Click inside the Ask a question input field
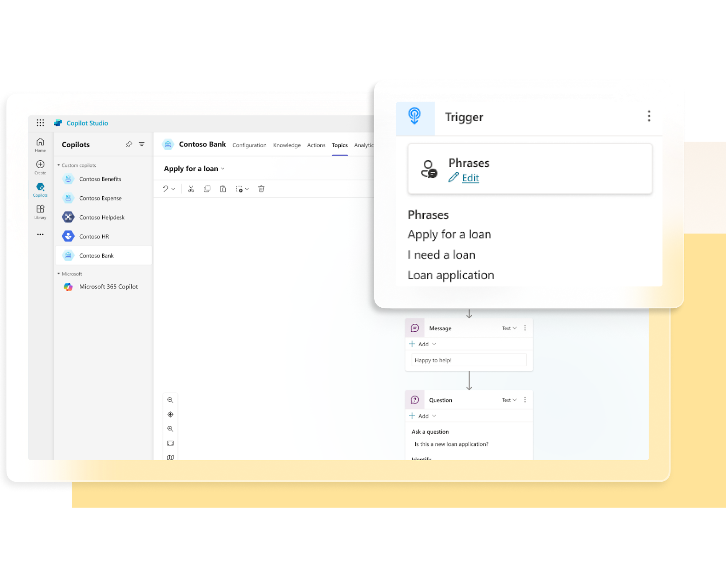 [467, 444]
